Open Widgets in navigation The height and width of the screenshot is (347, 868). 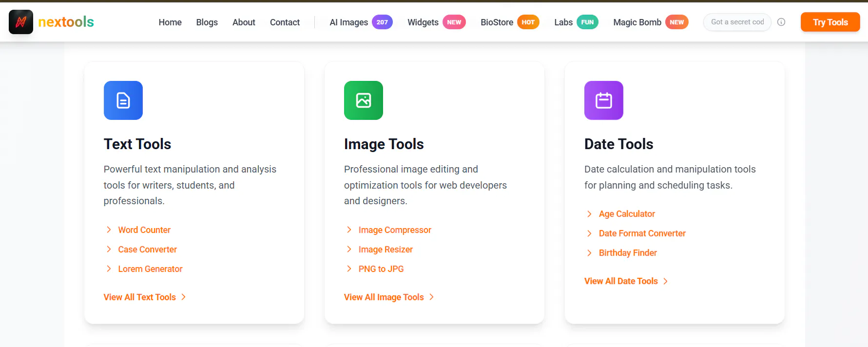point(423,22)
